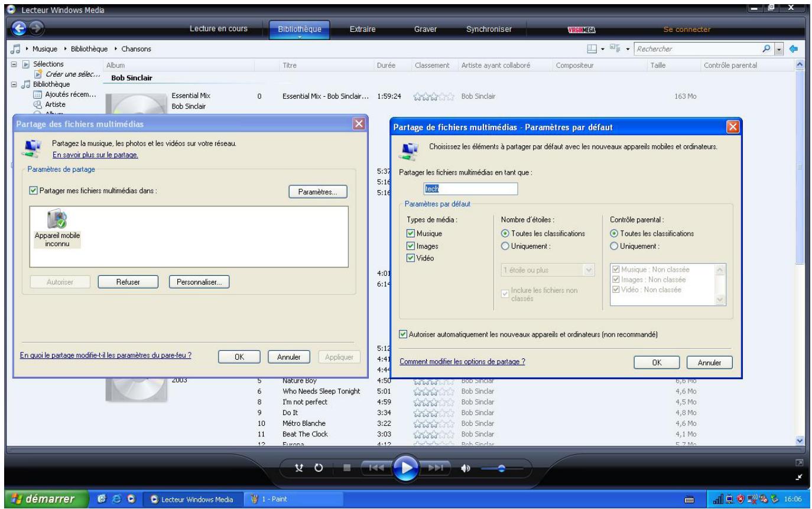Switch to the Extraire tab
This screenshot has height=509, width=812.
pos(363,29)
